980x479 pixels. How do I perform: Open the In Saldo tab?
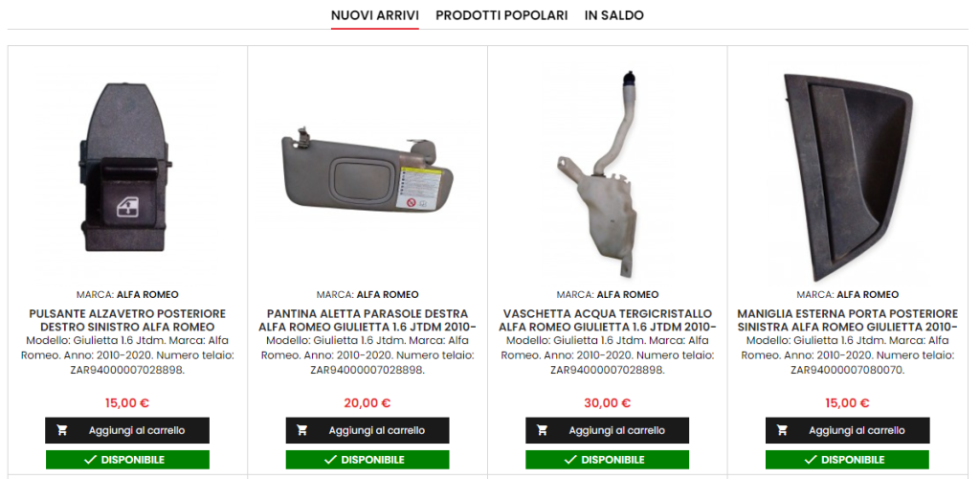pyautogui.click(x=613, y=15)
